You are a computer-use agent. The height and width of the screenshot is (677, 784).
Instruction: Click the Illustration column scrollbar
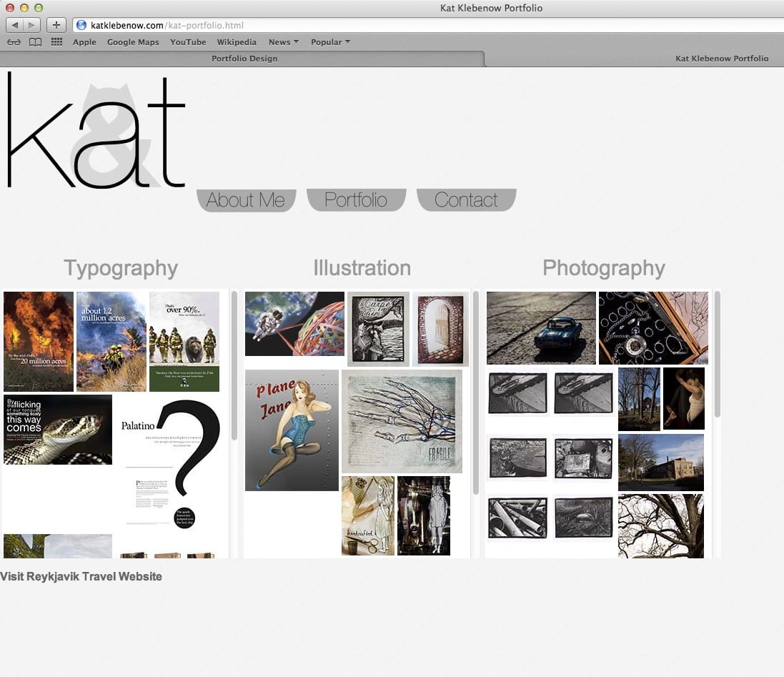coord(475,393)
